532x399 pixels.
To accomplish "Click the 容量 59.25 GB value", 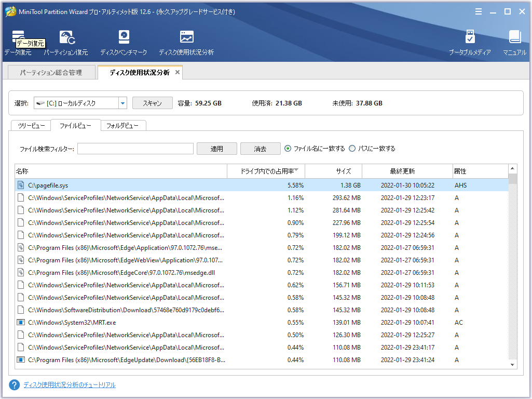I will pyautogui.click(x=208, y=103).
